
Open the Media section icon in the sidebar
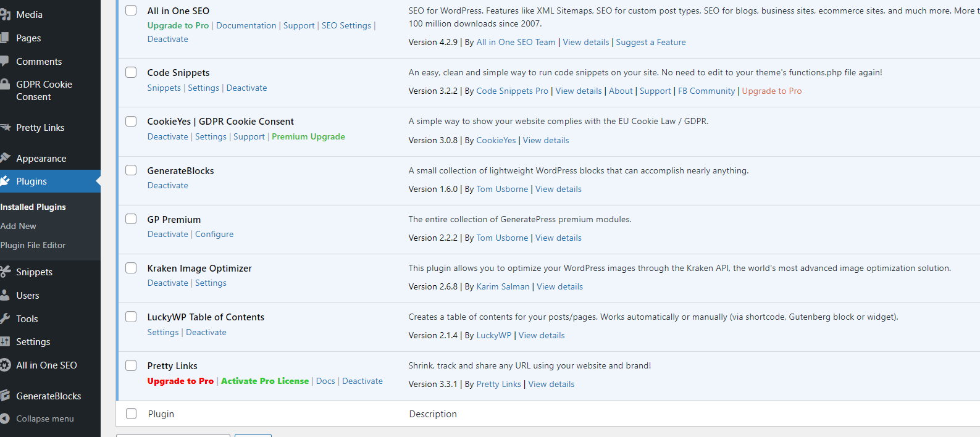click(x=5, y=14)
